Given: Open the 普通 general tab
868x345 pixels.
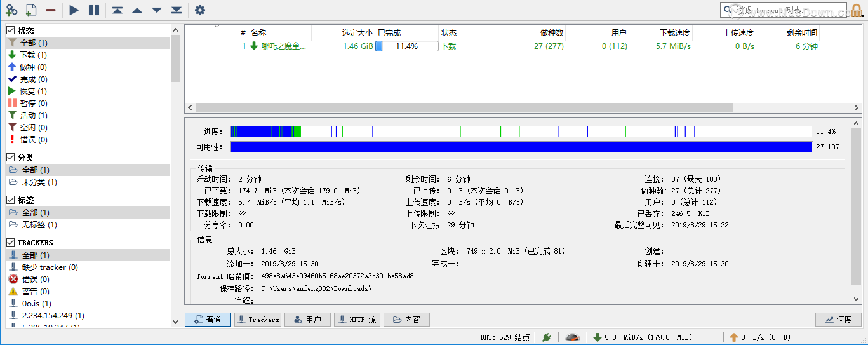Looking at the screenshot, I should 208,320.
